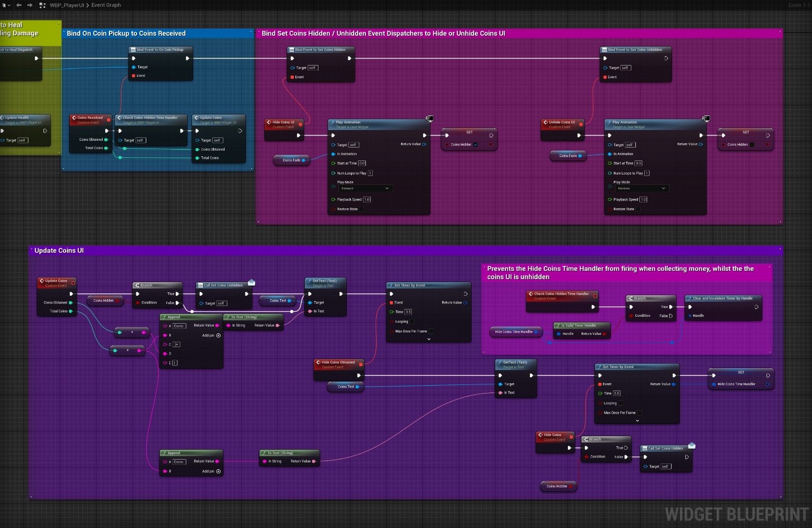
Task: Click the branch icon on the Update Coins Branch node
Action: pyautogui.click(x=137, y=285)
